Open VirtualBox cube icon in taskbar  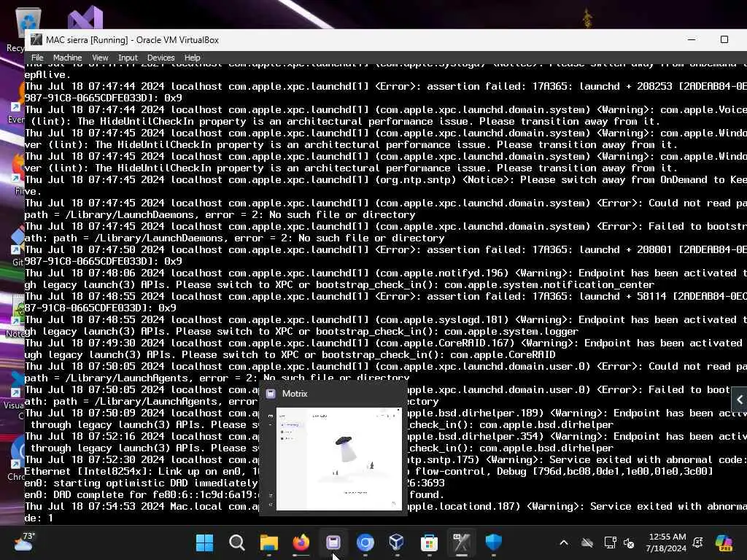coord(397,542)
